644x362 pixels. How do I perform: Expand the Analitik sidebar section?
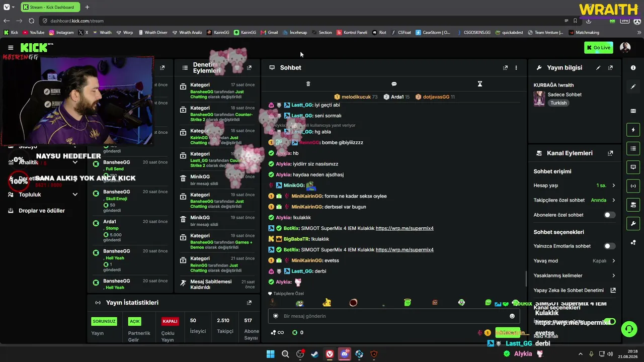[75, 162]
